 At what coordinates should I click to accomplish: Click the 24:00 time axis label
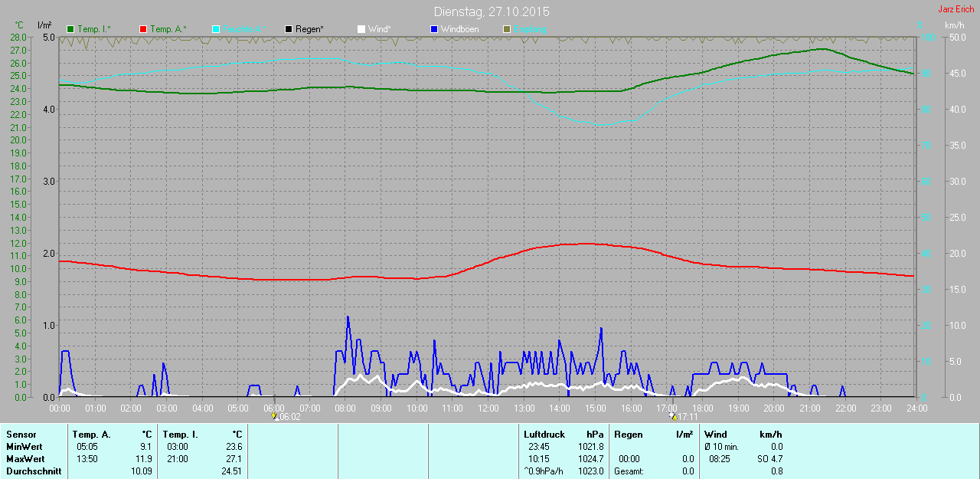916,408
